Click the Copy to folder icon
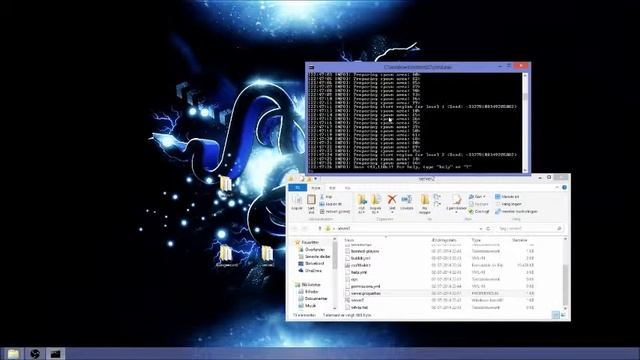640x360 pixels. pyautogui.click(x=376, y=200)
